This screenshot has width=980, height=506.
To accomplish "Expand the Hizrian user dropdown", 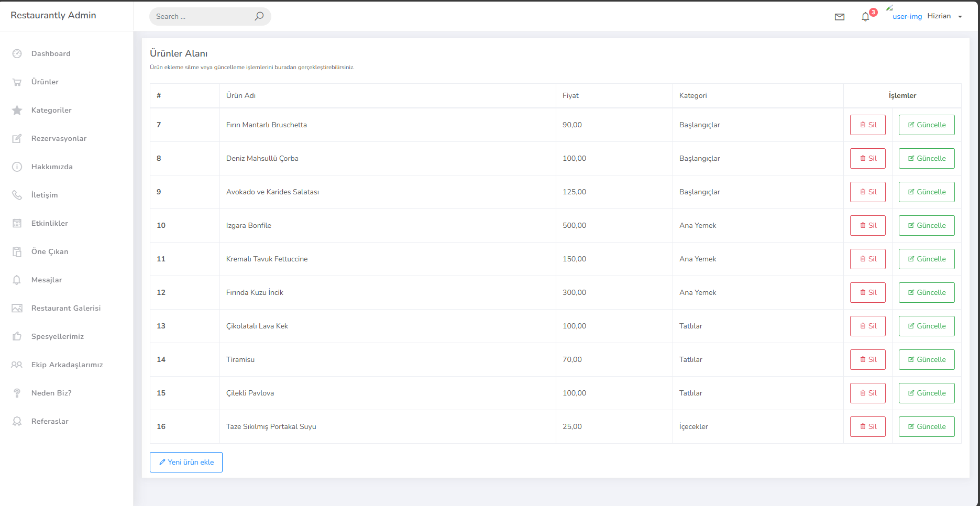I will click(x=944, y=16).
